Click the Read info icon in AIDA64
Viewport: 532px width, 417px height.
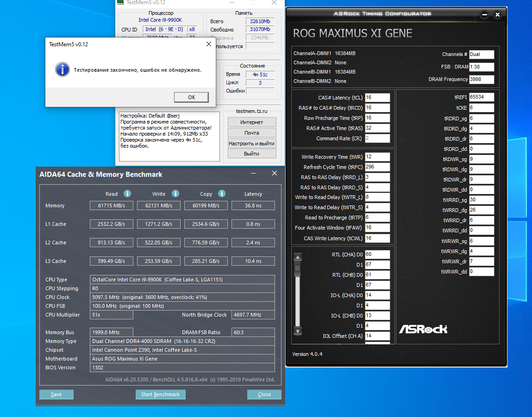[127, 193]
